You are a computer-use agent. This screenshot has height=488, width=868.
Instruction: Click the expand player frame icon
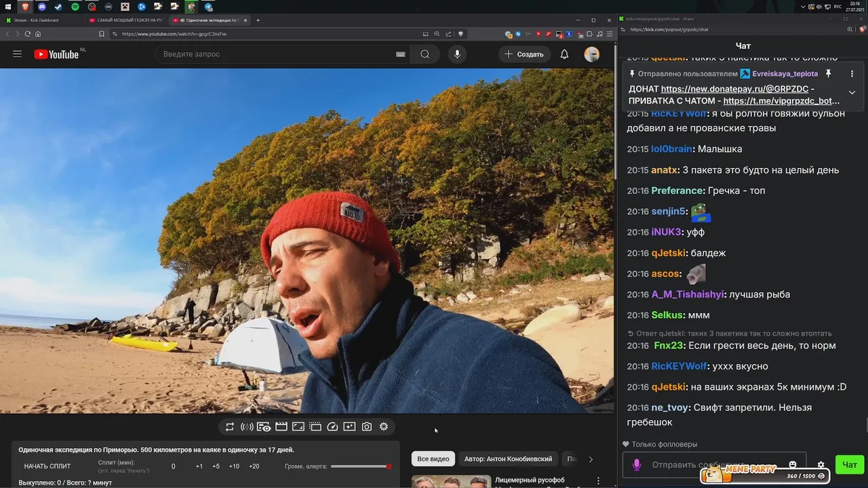(x=298, y=426)
